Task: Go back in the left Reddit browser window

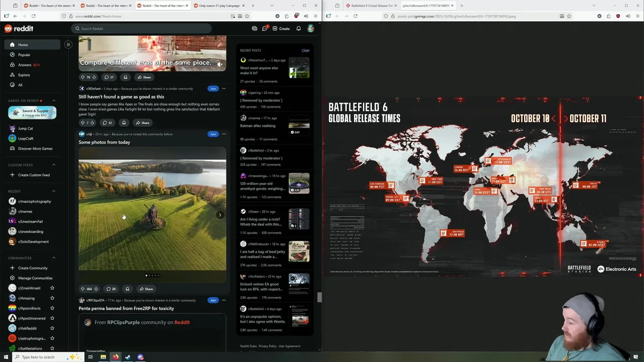Action: 15,16
